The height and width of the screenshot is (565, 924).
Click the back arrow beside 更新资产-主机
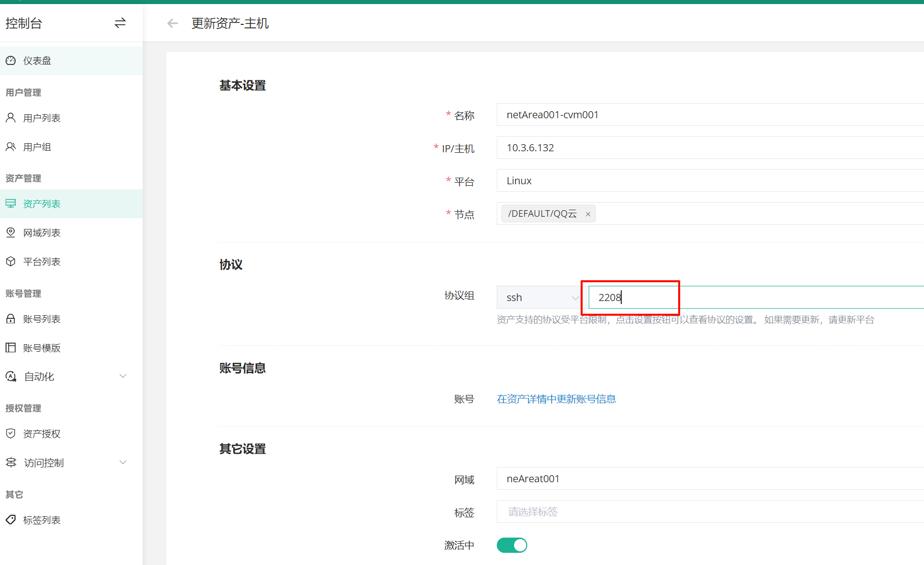[173, 23]
